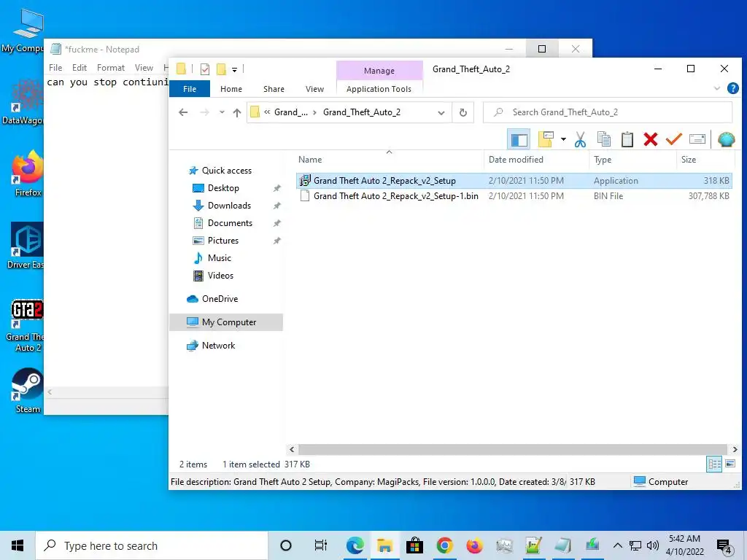Screen dimensions: 747x560
Task: Click the Type here to search box
Action: click(x=152, y=545)
